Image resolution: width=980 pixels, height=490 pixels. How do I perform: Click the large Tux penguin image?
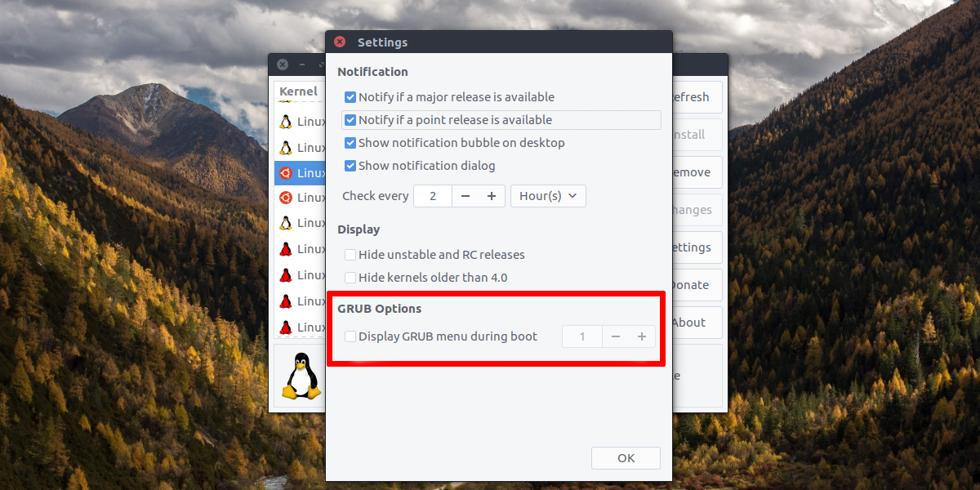click(303, 376)
